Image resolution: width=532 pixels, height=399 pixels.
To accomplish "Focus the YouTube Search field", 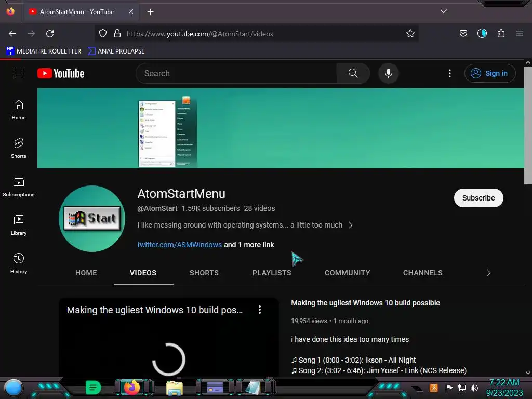I will pyautogui.click(x=236, y=73).
